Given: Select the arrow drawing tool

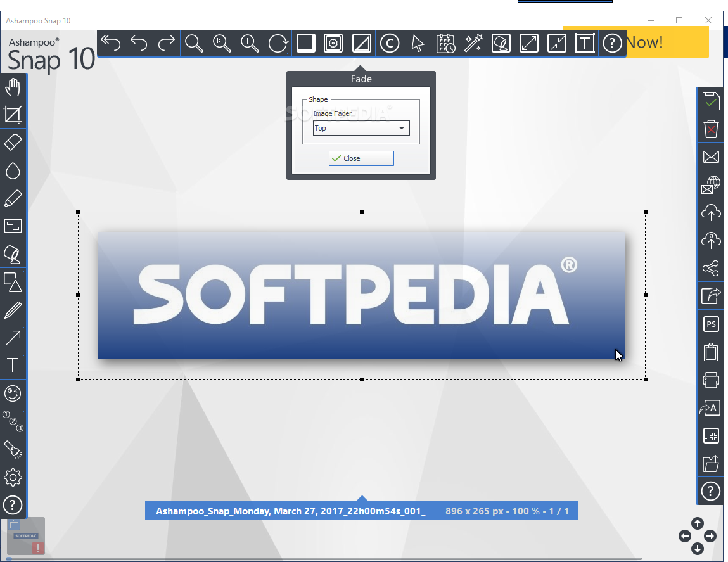Looking at the screenshot, I should pyautogui.click(x=13, y=338).
